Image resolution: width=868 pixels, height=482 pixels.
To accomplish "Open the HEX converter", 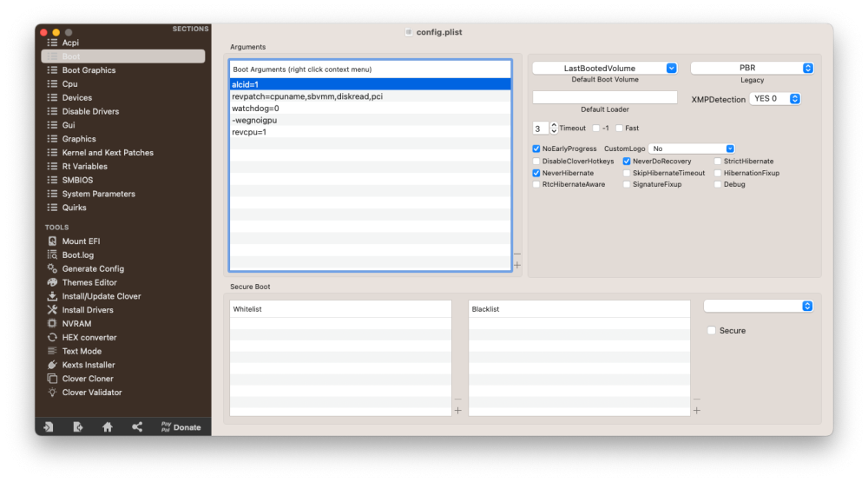I will (x=89, y=337).
